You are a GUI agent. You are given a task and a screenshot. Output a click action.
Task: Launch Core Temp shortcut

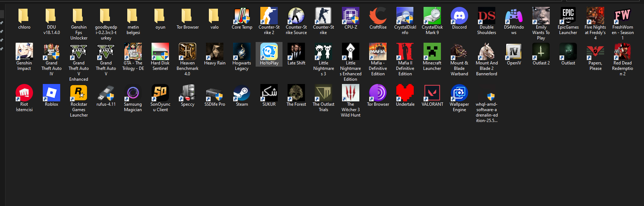click(x=242, y=16)
